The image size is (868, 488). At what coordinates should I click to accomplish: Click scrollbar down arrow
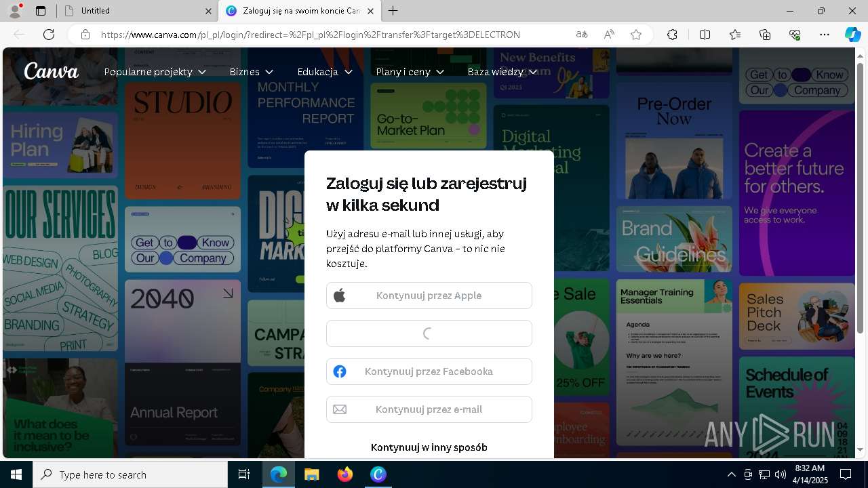(861, 449)
